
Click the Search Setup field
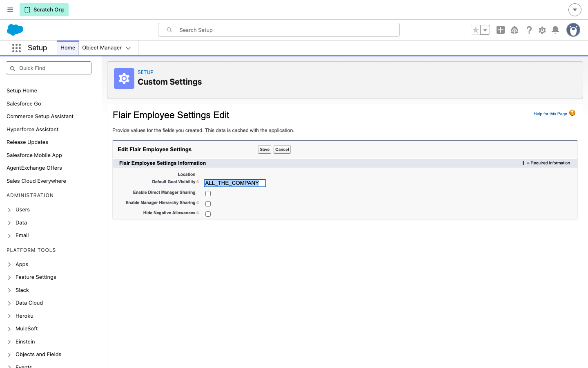click(x=279, y=30)
